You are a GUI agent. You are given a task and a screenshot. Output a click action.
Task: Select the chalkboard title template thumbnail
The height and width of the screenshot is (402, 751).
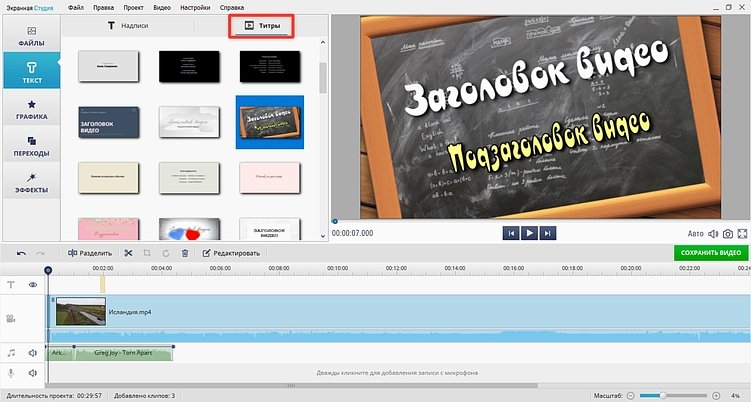coord(270,122)
